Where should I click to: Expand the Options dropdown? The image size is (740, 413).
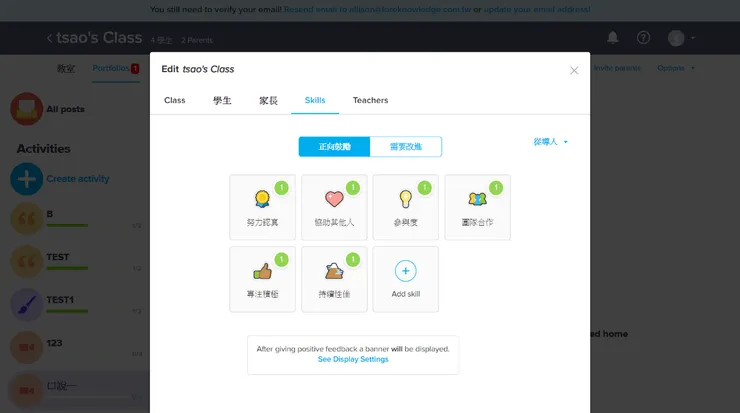[676, 68]
